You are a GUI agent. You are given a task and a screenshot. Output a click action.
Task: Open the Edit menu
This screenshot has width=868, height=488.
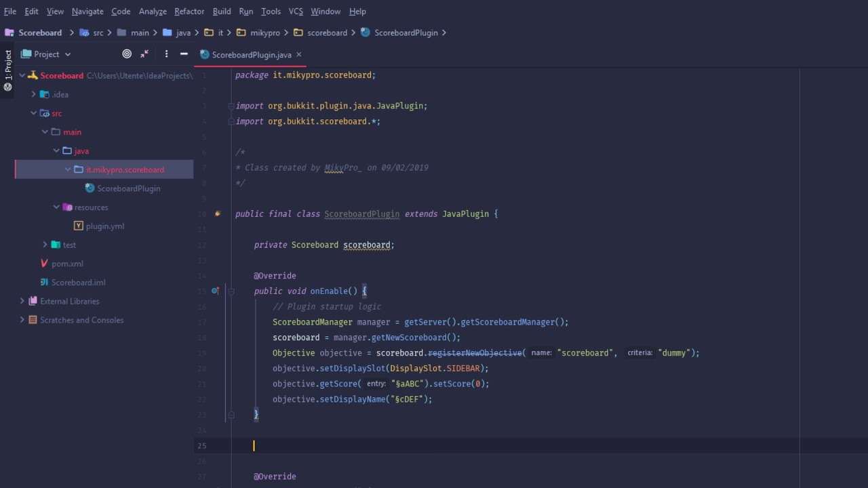point(31,11)
